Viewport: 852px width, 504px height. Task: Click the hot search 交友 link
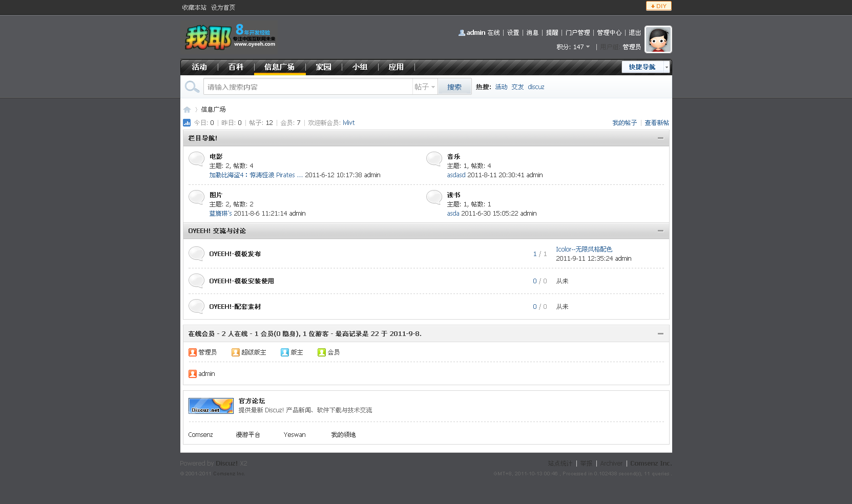click(x=517, y=87)
